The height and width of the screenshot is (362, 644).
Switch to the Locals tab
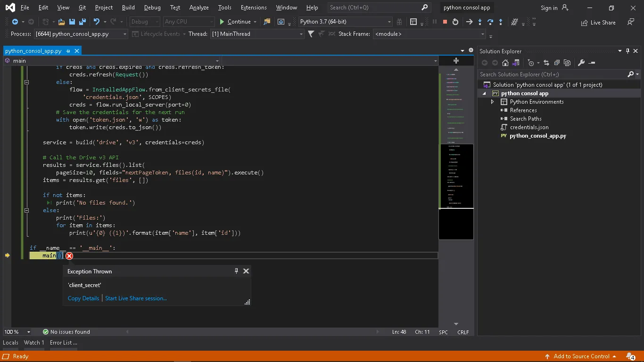point(10,343)
